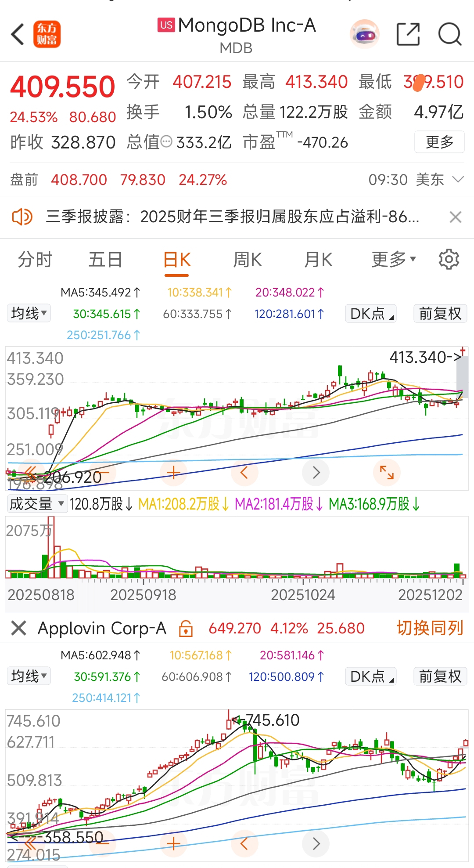Switch to 月K tab
The width and height of the screenshot is (474, 868).
pos(319,260)
